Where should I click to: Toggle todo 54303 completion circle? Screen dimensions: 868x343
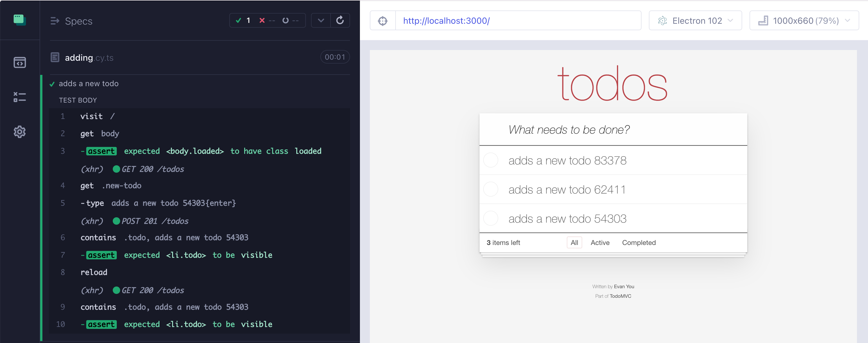491,218
